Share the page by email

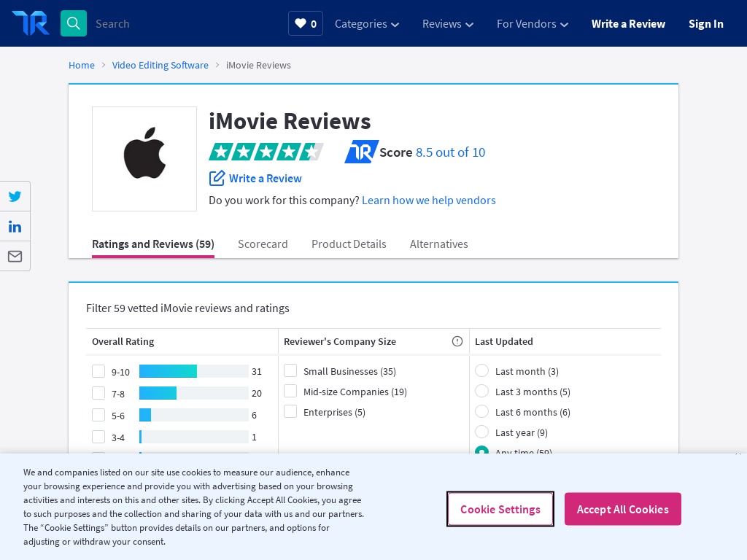15,256
